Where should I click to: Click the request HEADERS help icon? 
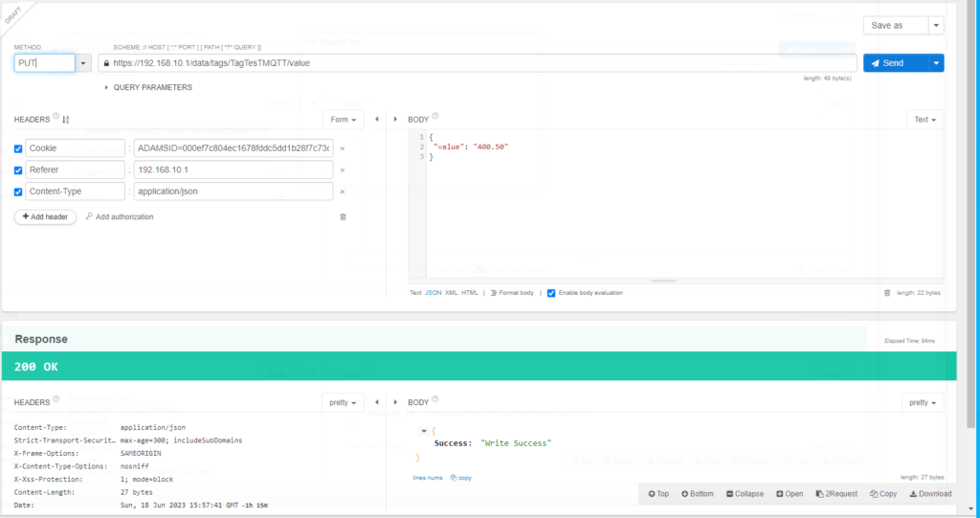56,117
